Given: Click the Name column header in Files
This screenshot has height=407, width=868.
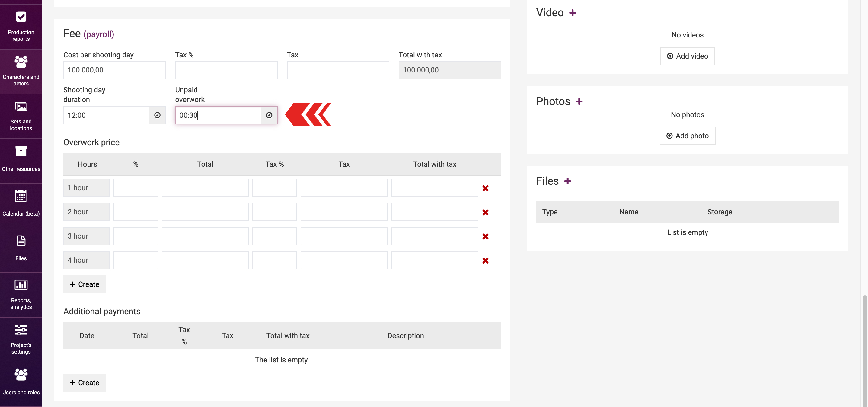Looking at the screenshot, I should click(x=657, y=212).
